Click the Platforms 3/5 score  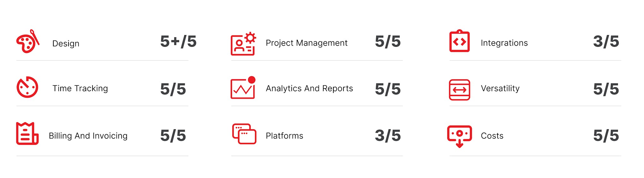[x=388, y=136]
